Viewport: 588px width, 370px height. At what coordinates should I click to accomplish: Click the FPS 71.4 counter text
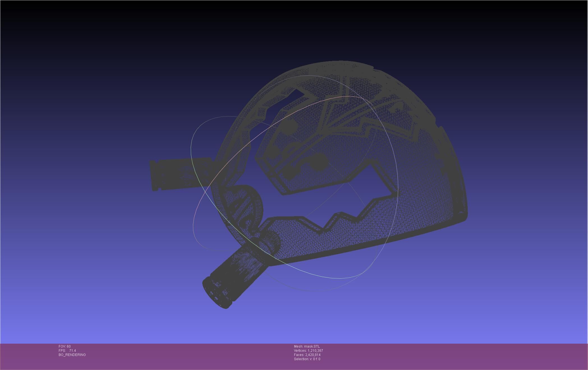point(67,351)
